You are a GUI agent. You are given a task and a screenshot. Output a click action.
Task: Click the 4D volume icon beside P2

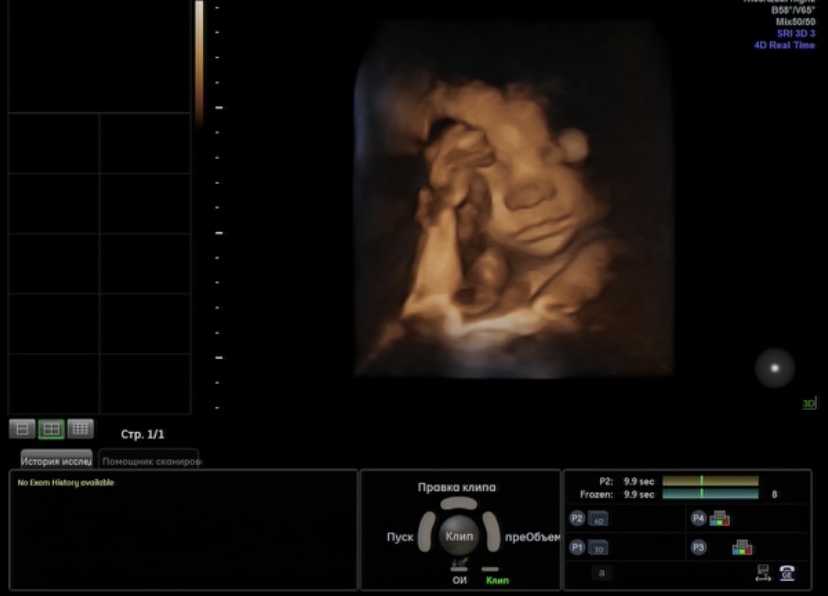click(x=598, y=519)
